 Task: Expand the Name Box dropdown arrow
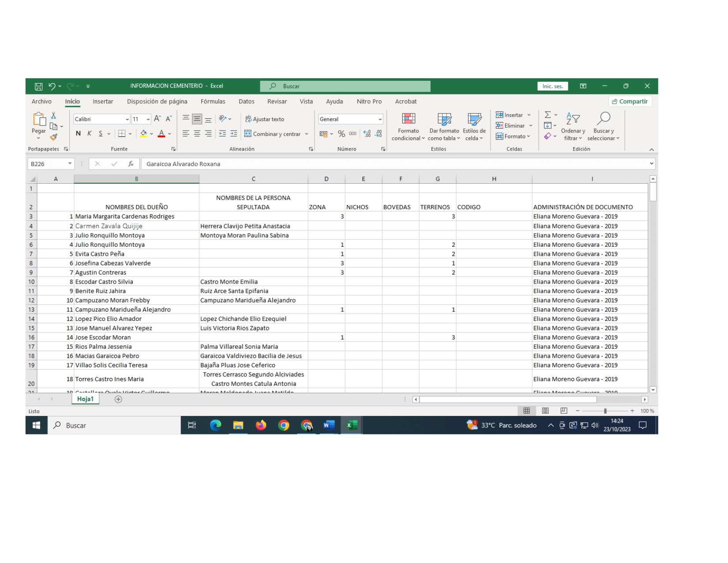[x=70, y=164]
